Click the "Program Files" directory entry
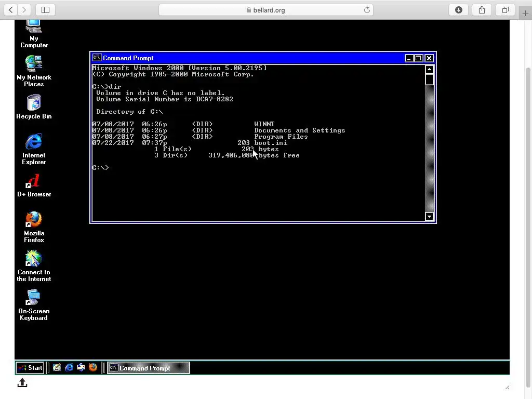532x399 pixels. point(281,137)
